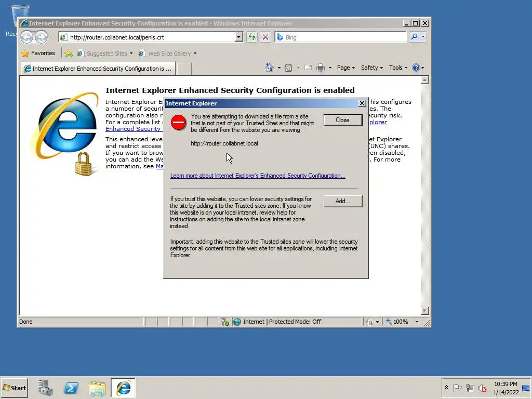Click the muted volume tray icon
The image size is (532, 399).
483,388
